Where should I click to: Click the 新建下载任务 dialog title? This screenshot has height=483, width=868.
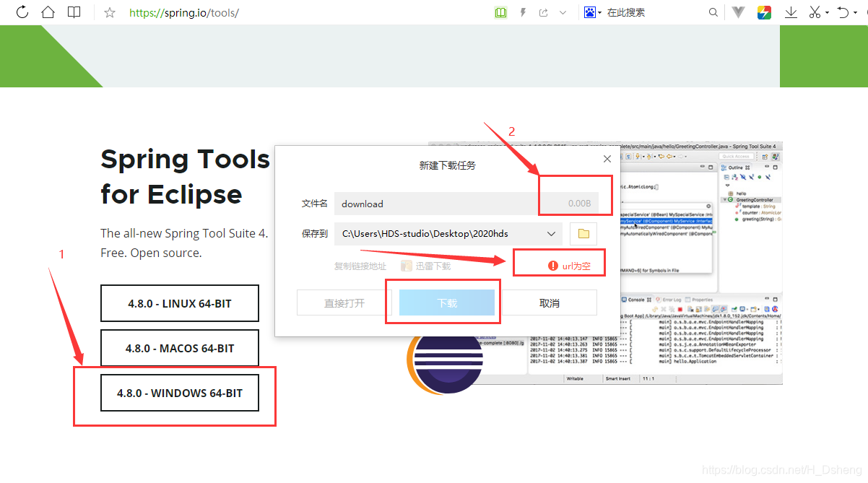pyautogui.click(x=448, y=165)
